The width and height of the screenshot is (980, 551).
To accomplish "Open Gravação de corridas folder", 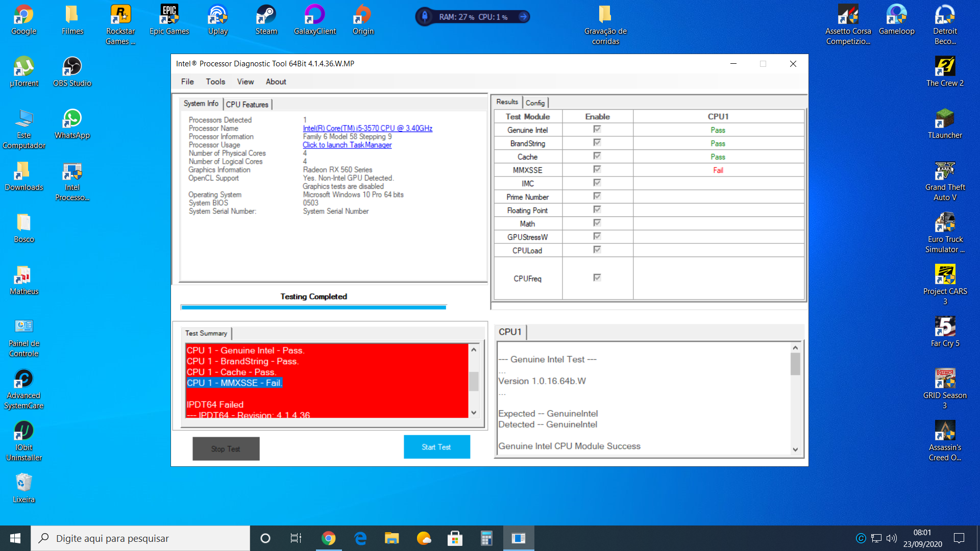I will click(605, 24).
